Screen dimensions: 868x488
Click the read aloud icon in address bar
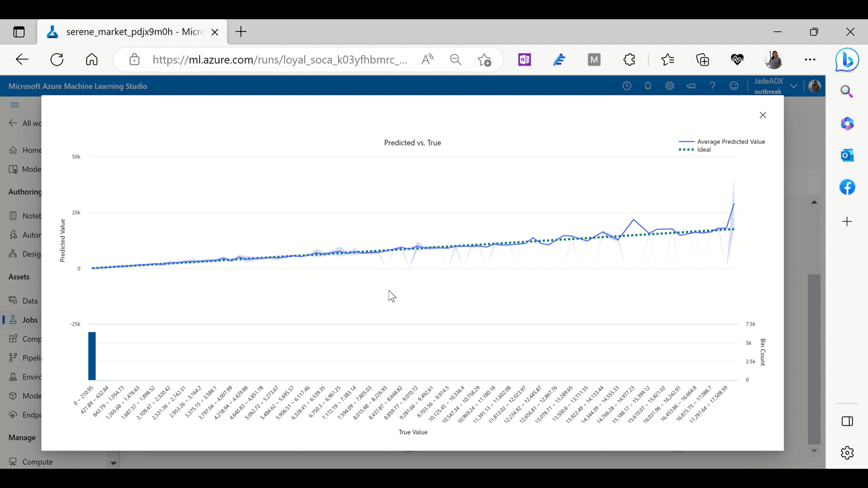427,60
